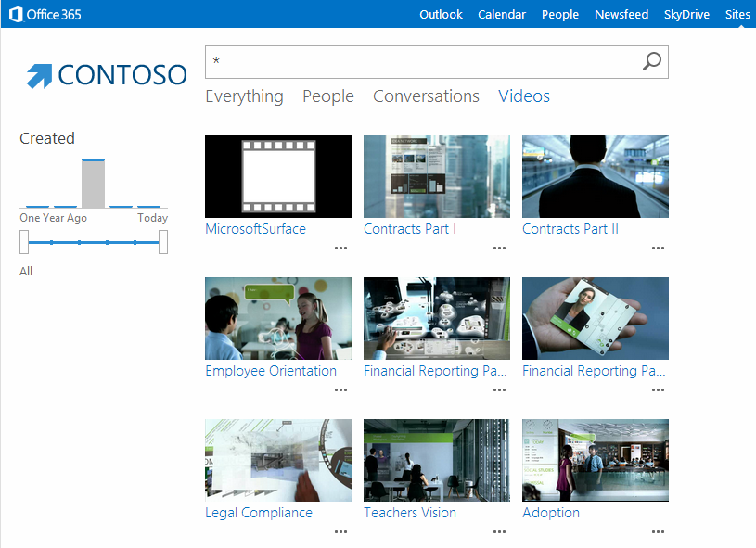This screenshot has height=548, width=756.
Task: Open the MicrosoftSurface video link
Action: click(x=255, y=229)
